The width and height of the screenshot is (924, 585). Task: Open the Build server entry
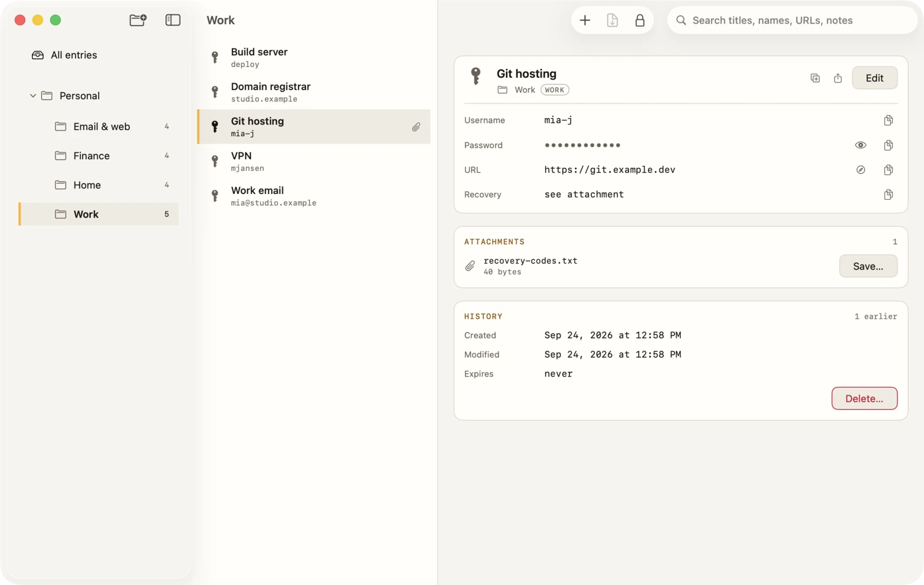314,57
